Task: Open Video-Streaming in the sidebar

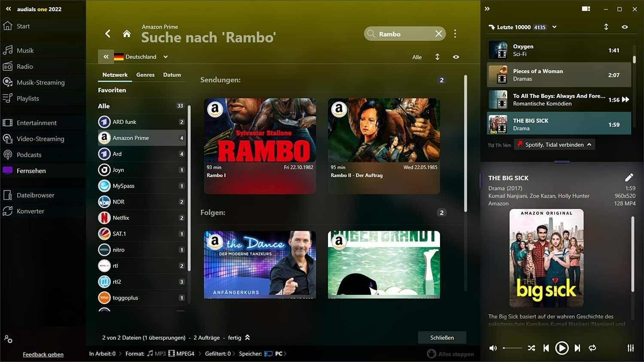Action: 40,139
